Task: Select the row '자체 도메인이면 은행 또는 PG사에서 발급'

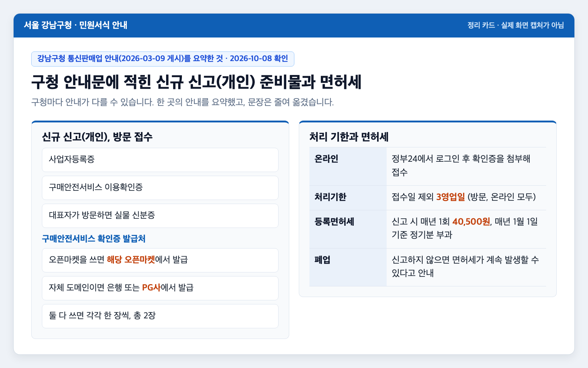Action: (160, 288)
